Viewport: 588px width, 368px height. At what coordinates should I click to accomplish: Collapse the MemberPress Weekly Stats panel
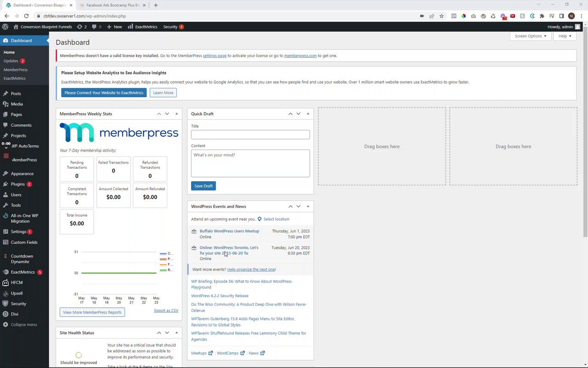point(176,114)
